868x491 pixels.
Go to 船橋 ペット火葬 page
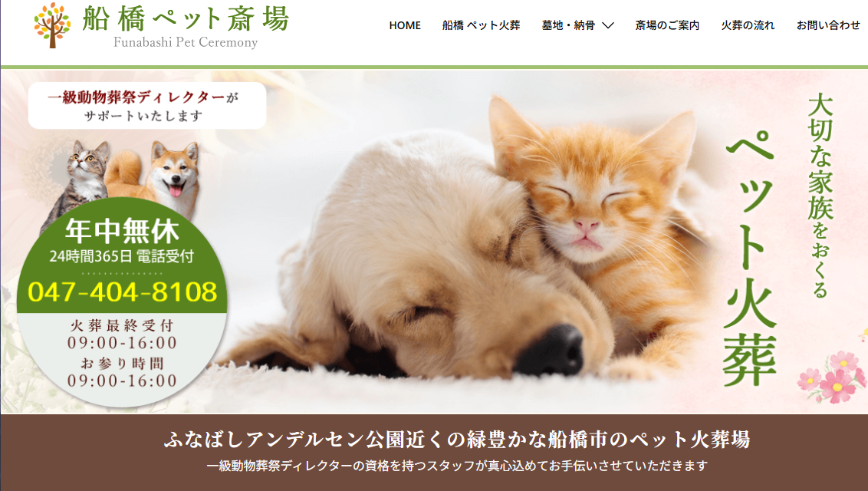[481, 25]
